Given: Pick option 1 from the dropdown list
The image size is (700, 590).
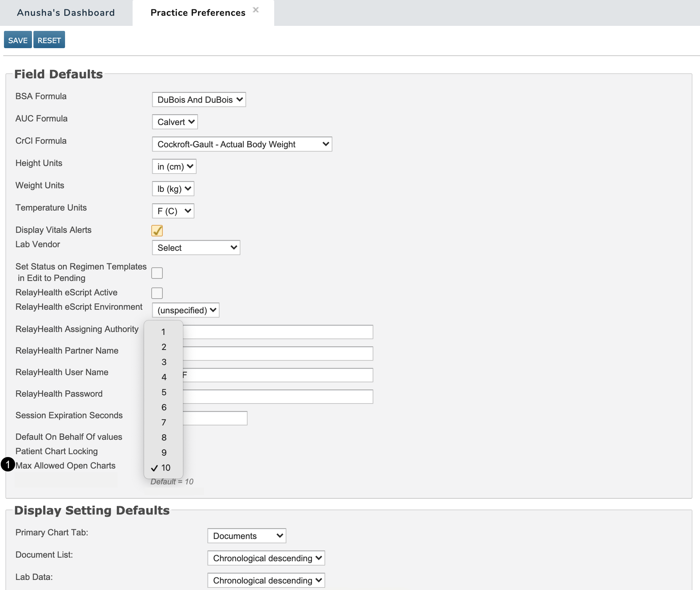Looking at the screenshot, I should click(x=163, y=332).
